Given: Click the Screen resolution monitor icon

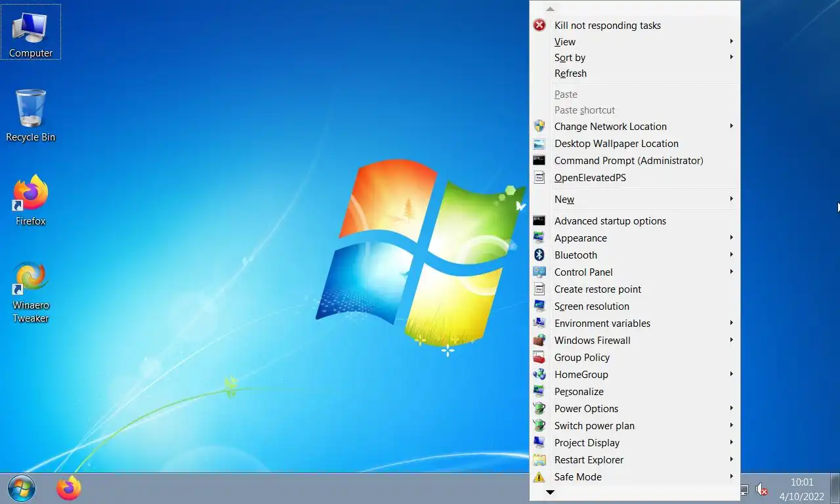Looking at the screenshot, I should pyautogui.click(x=539, y=306).
